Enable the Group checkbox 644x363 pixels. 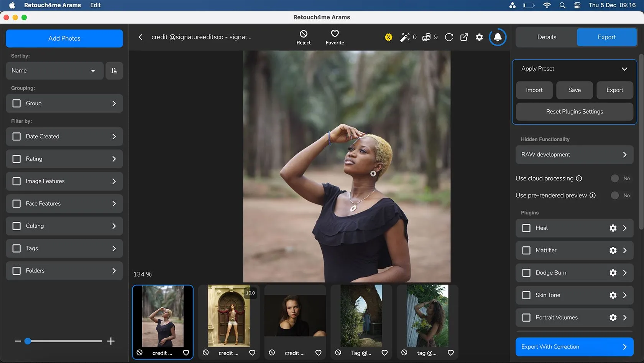coord(16,104)
